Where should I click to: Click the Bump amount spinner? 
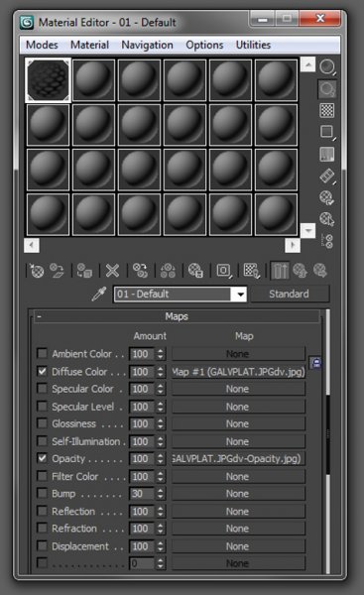(161, 494)
